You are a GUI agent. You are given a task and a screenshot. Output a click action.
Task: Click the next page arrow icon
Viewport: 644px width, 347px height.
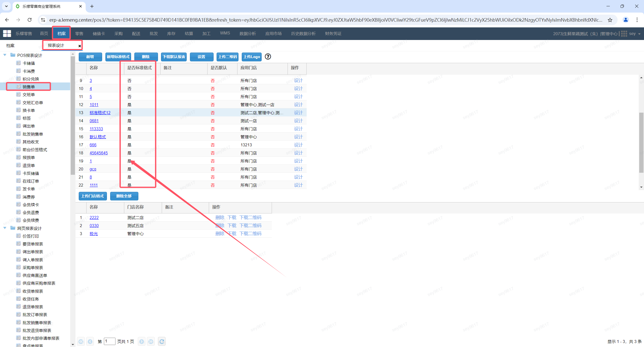click(142, 341)
